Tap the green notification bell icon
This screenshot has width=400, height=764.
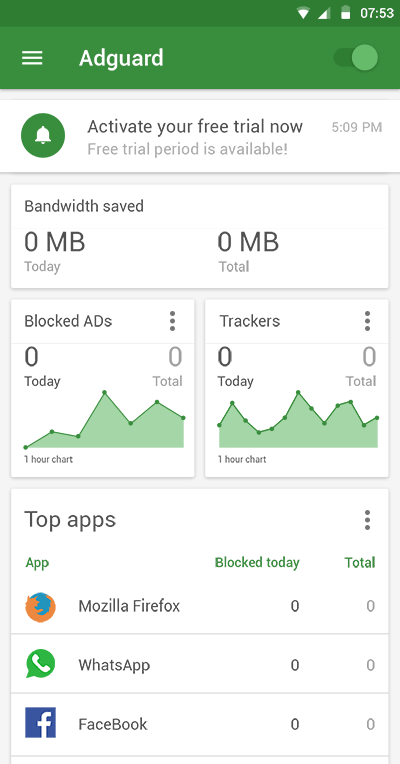tap(43, 136)
